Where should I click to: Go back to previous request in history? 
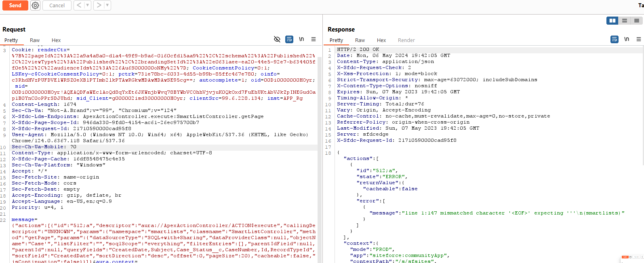(79, 5)
